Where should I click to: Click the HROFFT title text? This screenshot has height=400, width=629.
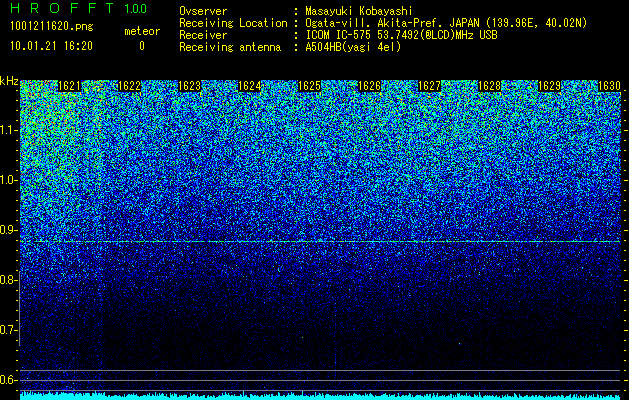coord(62,8)
